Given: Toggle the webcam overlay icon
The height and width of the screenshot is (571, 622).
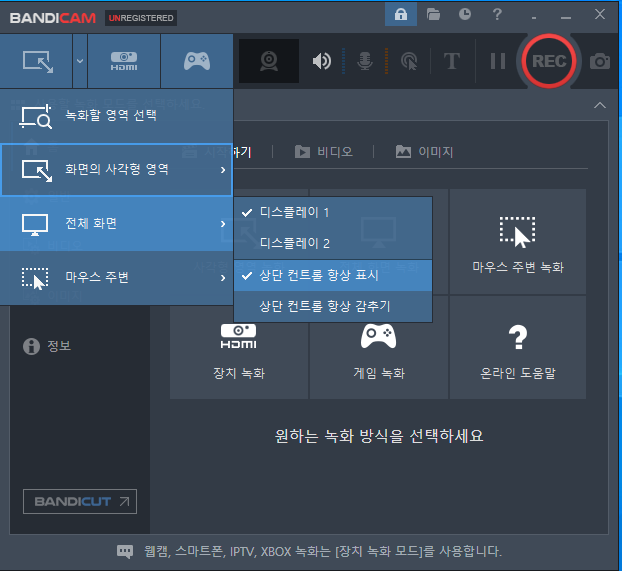Looking at the screenshot, I should click(x=269, y=61).
